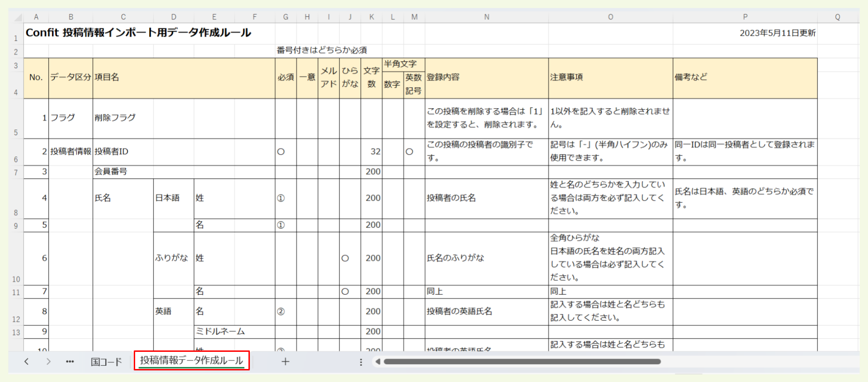Click the '注意事項' header cell

[611, 78]
